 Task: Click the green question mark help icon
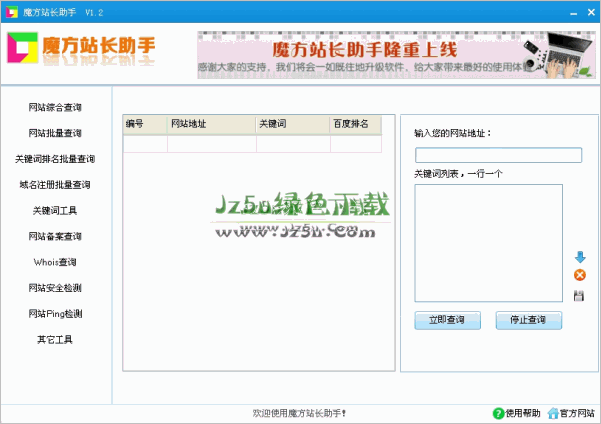pos(498,413)
